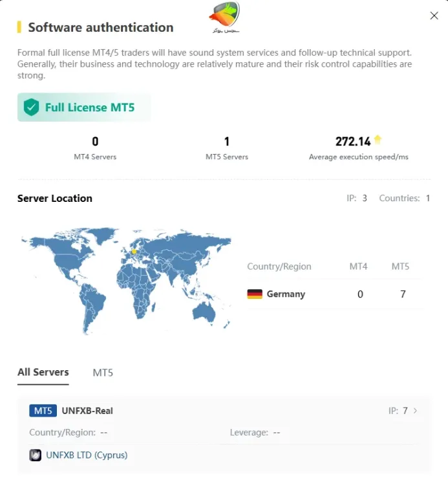Click the Country/Region column header
This screenshot has height=493, width=448.
(279, 267)
